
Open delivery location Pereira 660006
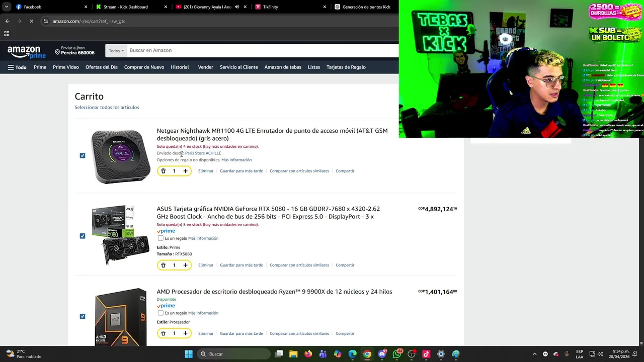coord(74,50)
